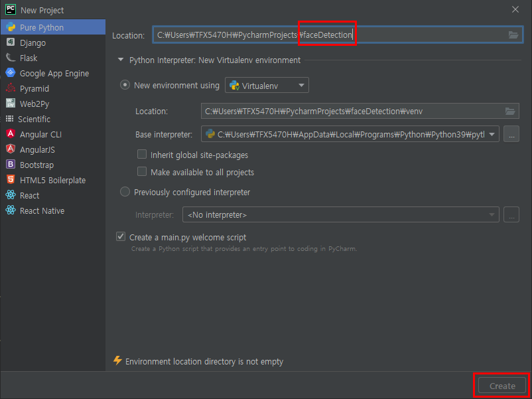Click the React atom icon
532x399 pixels.
tap(11, 195)
